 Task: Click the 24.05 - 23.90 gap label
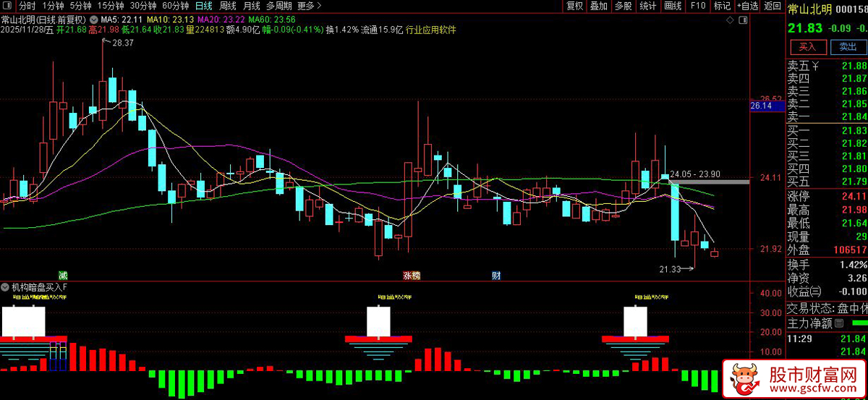[x=695, y=174]
